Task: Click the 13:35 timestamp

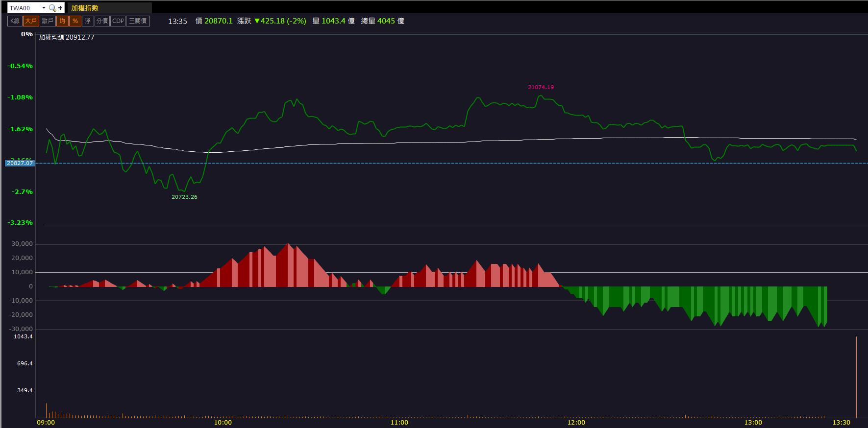Action: [x=177, y=21]
